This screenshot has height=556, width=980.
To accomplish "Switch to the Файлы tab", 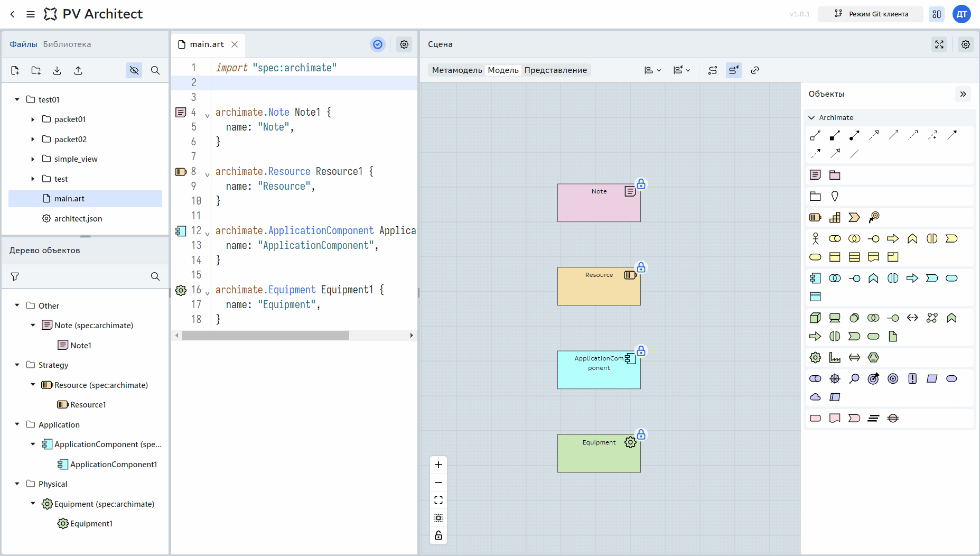I will (23, 44).
